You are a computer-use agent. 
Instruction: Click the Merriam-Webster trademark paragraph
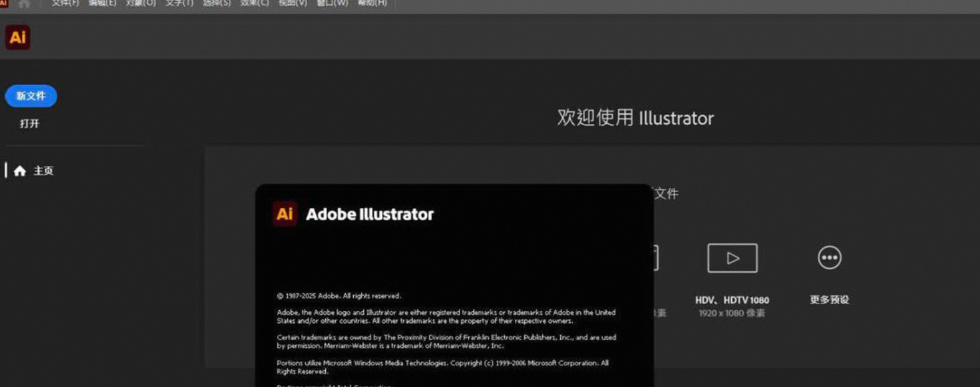[446, 342]
